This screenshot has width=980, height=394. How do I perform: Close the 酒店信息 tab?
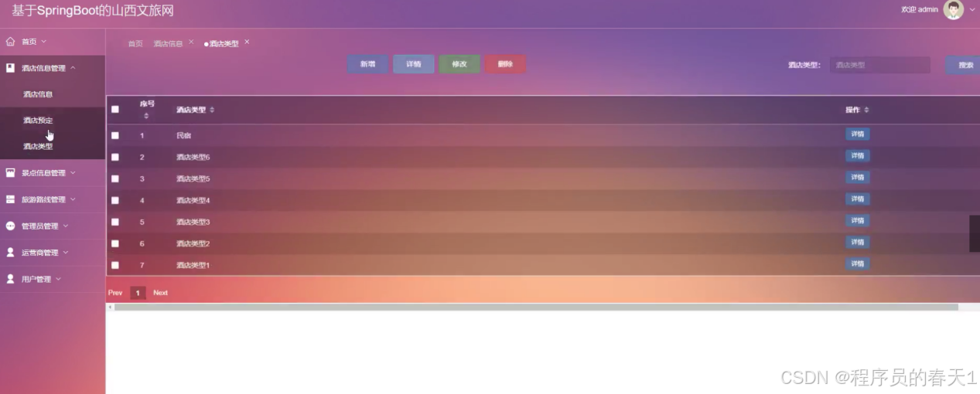coord(191,42)
